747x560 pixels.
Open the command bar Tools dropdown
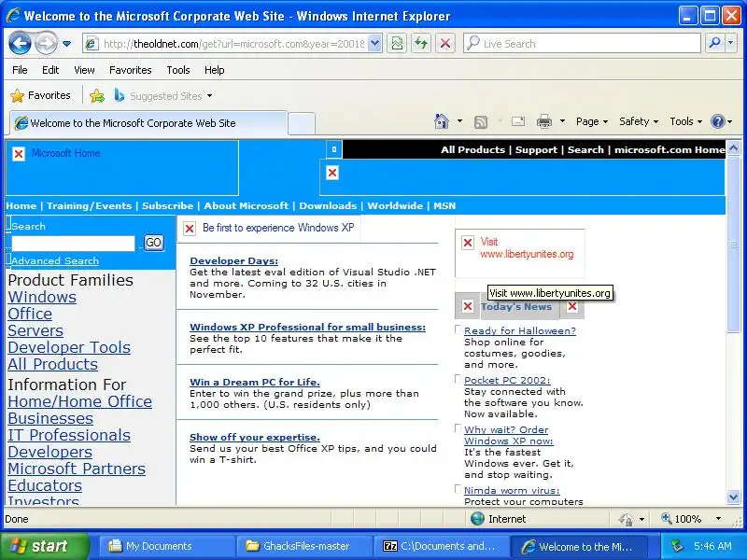[686, 121]
